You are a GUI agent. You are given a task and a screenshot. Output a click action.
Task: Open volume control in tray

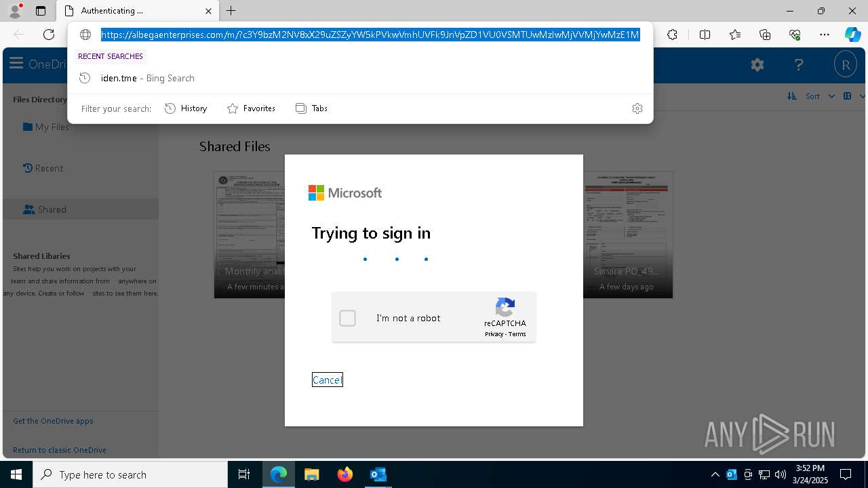click(781, 474)
